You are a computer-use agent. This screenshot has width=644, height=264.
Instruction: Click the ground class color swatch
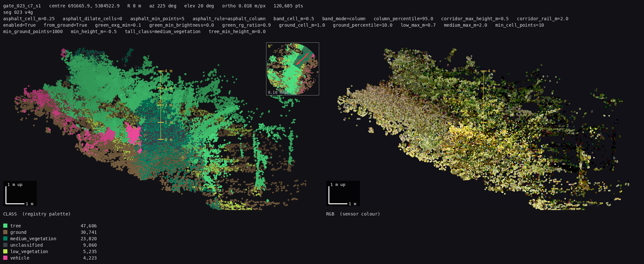click(x=5, y=232)
